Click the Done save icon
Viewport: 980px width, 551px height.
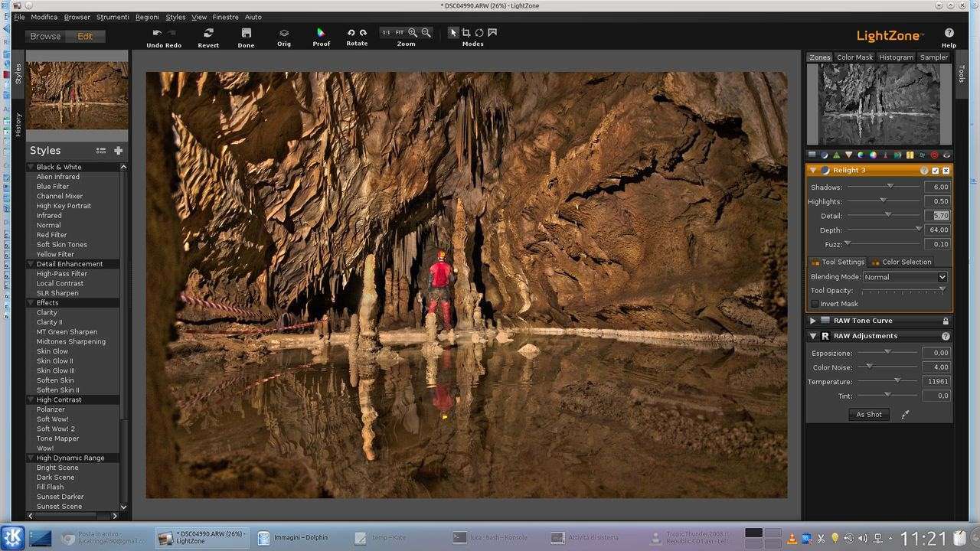click(x=246, y=33)
